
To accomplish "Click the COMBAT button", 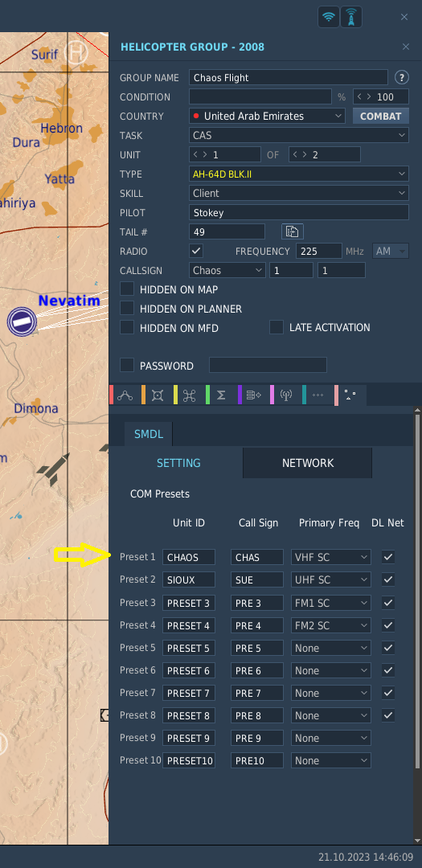I will (381, 117).
